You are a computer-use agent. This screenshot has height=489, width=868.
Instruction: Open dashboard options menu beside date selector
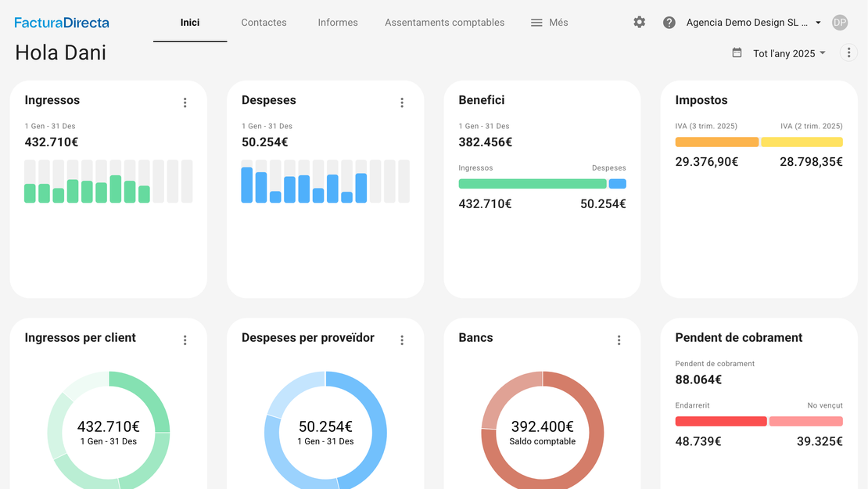(x=848, y=52)
